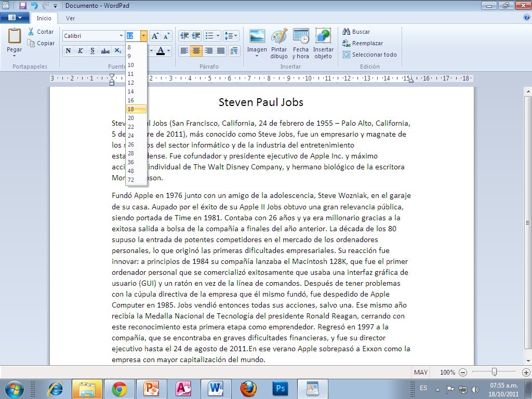Image resolution: width=532 pixels, height=399 pixels.
Task: Insert a Paint drawing (Pintar dibujo)
Action: [279, 44]
